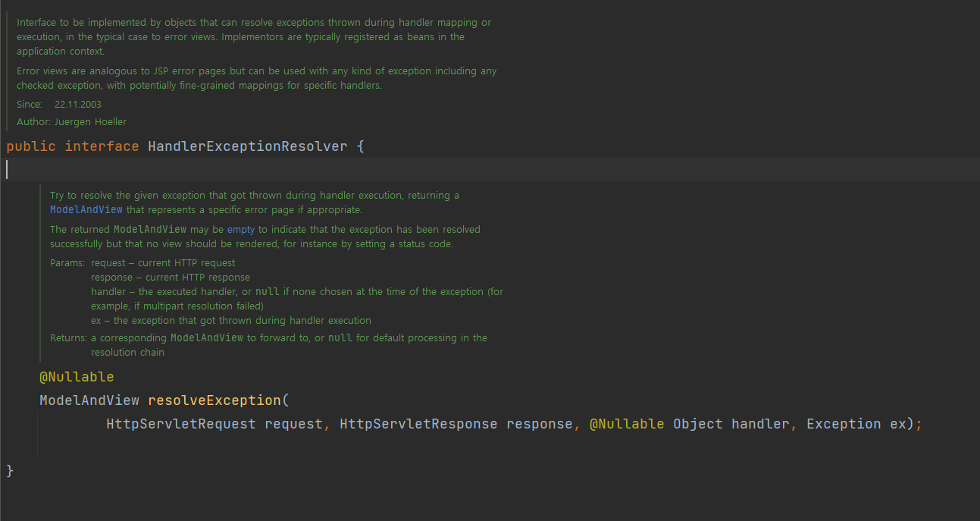
Task: Click the interface keyword
Action: [x=102, y=146]
